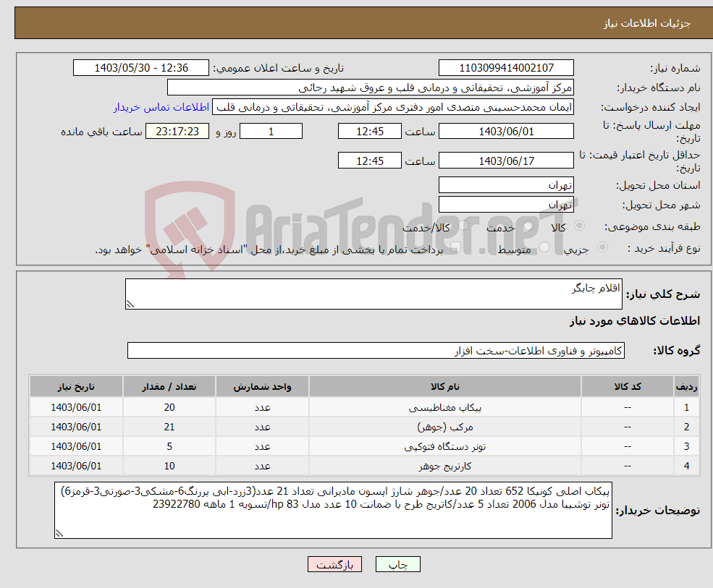This screenshot has width=713, height=588.
Task: Click the اقلام چاپگر description textarea
Action: [x=374, y=294]
